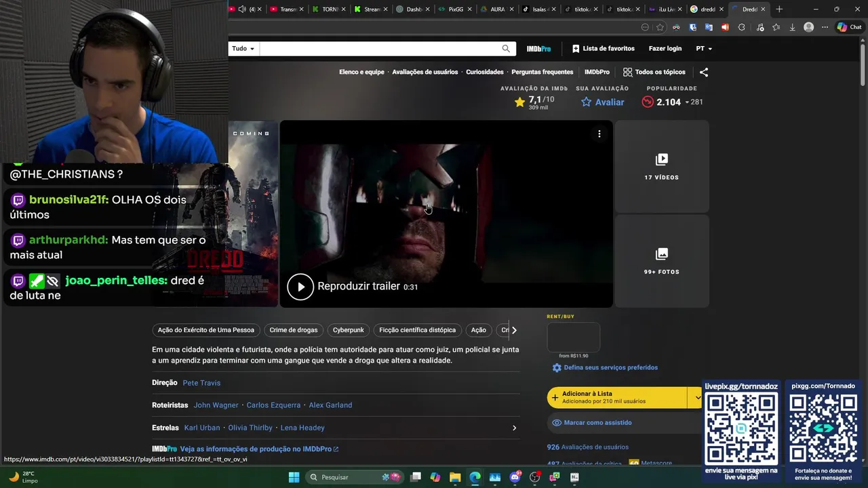Open writer Carlos Ezquerra page
Screen dimensions: 868x488
pyautogui.click(x=273, y=405)
